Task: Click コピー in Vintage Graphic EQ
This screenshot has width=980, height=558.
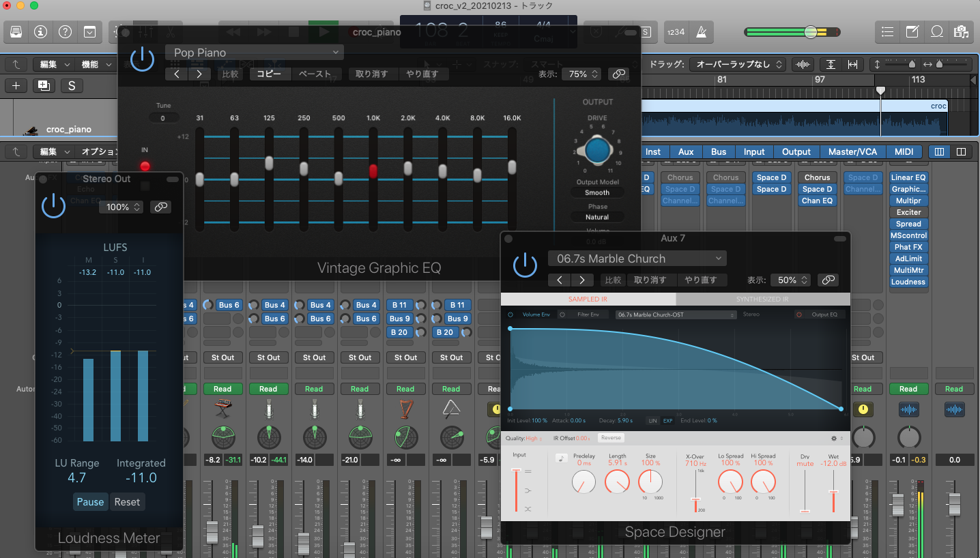Action: (269, 74)
